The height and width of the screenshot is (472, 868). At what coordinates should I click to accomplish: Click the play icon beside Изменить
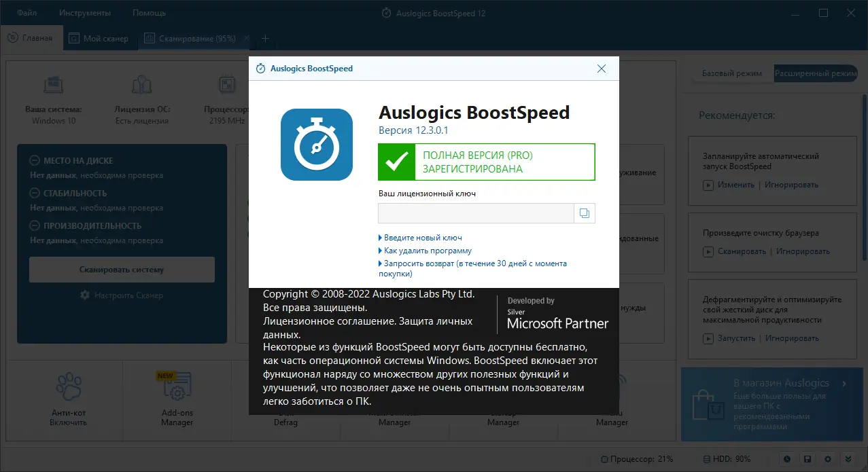point(708,185)
